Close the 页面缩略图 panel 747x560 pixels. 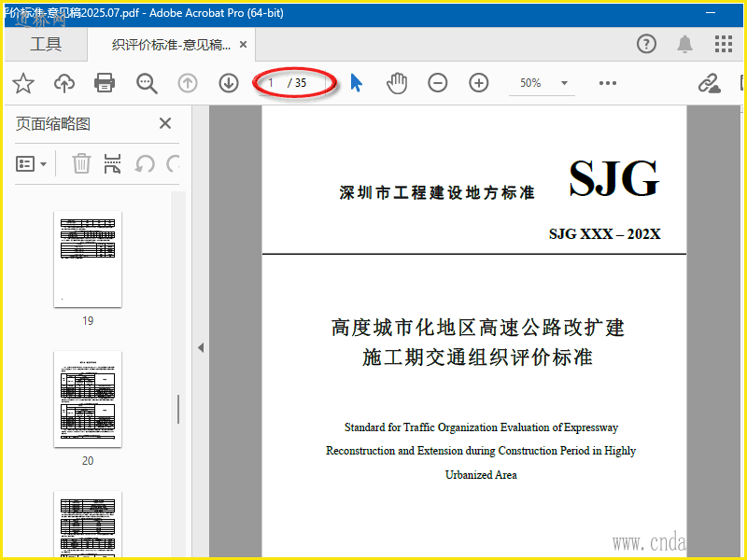coord(165,123)
